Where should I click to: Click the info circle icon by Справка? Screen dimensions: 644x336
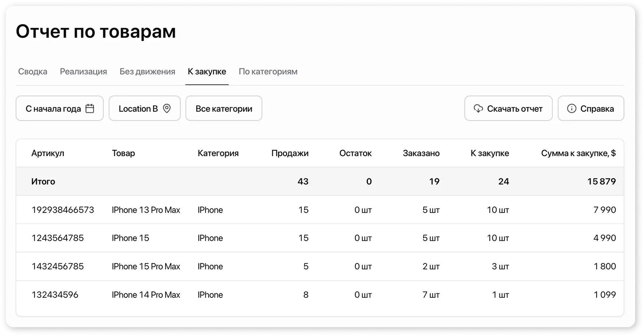[x=572, y=108]
